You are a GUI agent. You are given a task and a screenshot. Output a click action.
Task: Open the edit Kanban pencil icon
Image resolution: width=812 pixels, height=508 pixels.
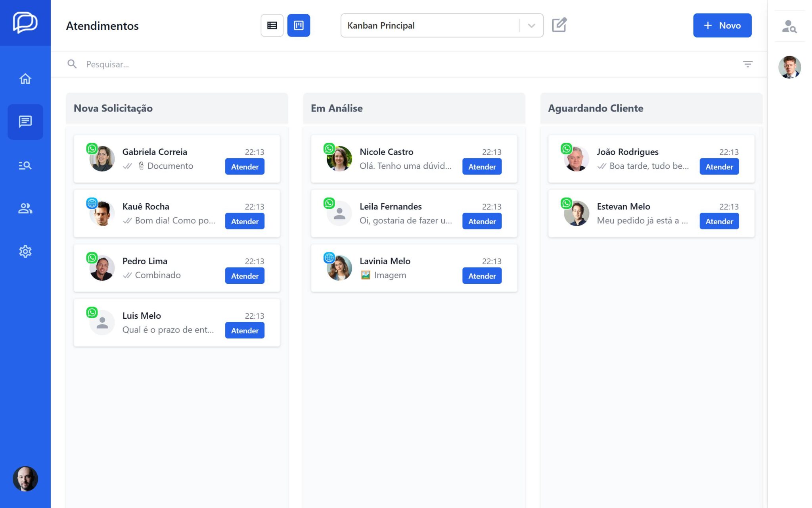tap(559, 25)
